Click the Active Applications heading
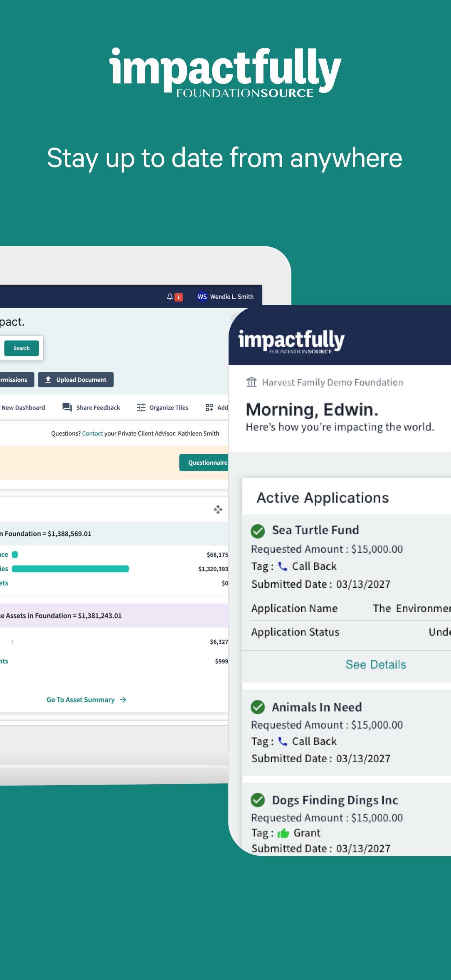The image size is (451, 980). pyautogui.click(x=323, y=498)
